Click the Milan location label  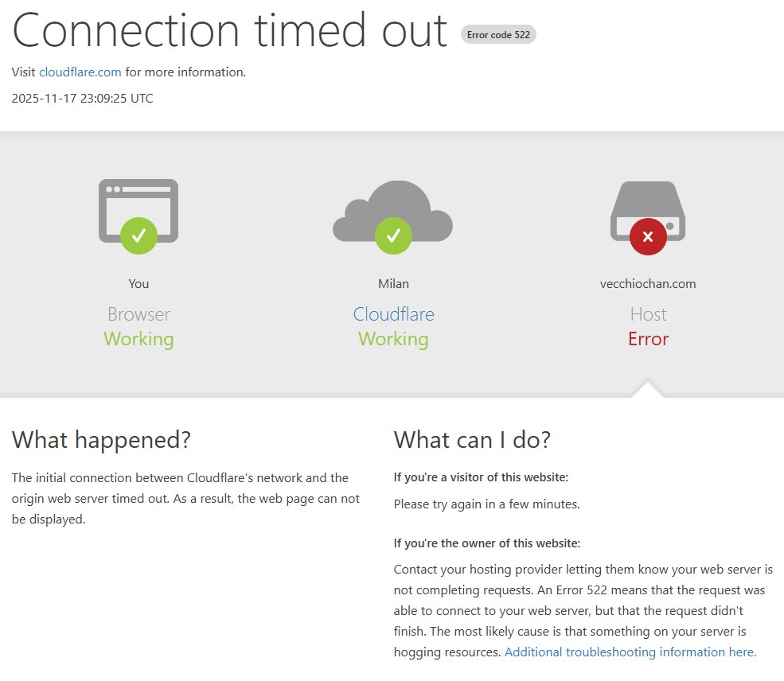coord(393,284)
